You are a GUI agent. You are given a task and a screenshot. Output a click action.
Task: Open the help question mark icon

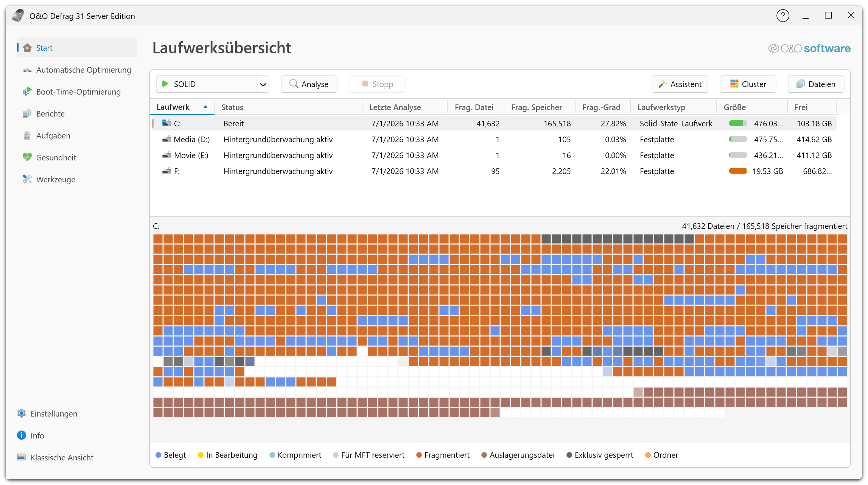pyautogui.click(x=782, y=16)
